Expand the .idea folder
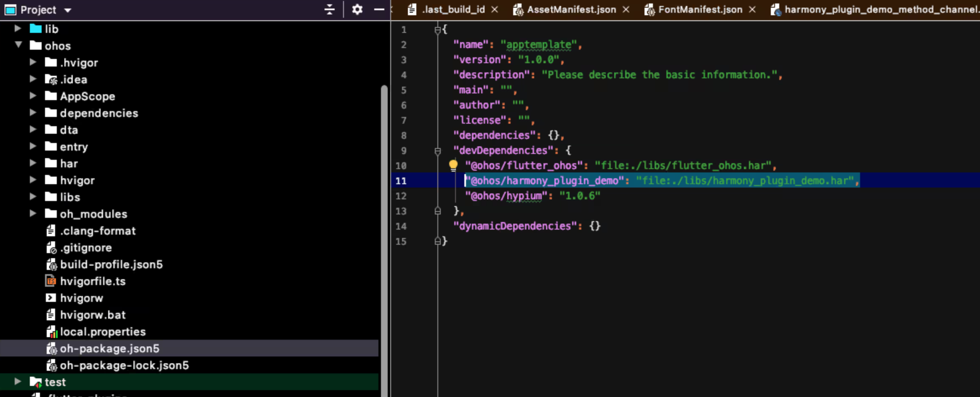 [x=33, y=79]
